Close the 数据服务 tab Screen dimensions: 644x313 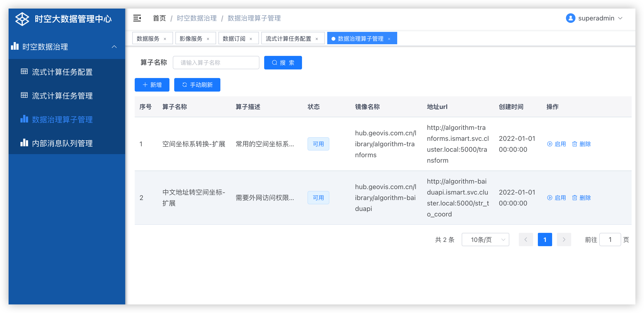pos(165,39)
